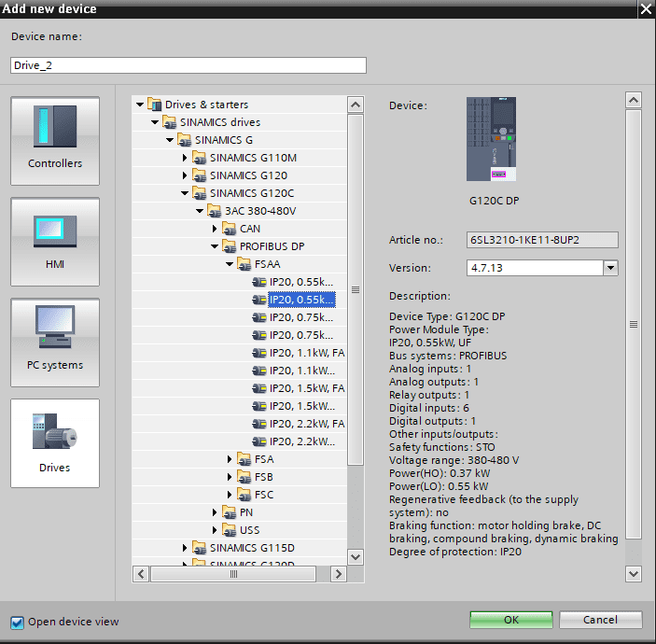Click the SINAMICS G110M folder icon
The image size is (656, 644).
click(200, 158)
